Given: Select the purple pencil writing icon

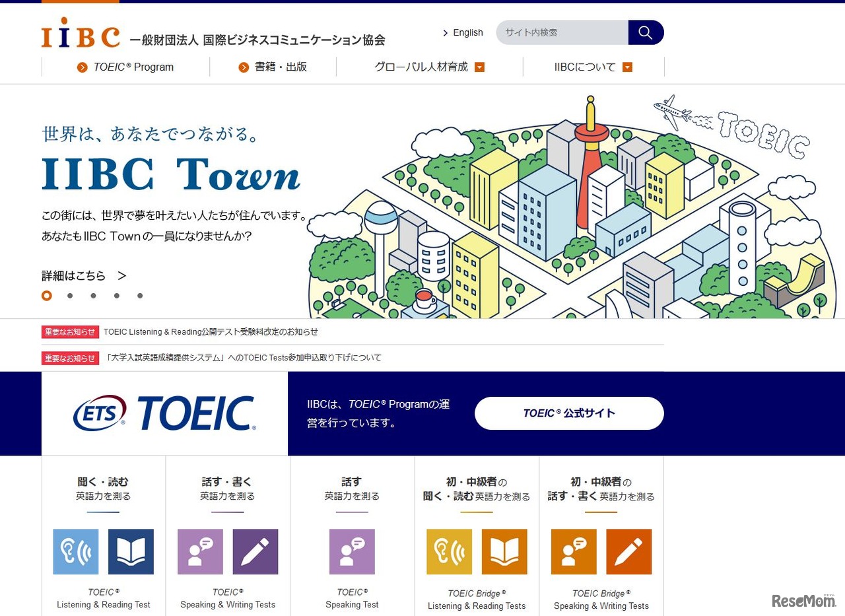Looking at the screenshot, I should (x=255, y=552).
